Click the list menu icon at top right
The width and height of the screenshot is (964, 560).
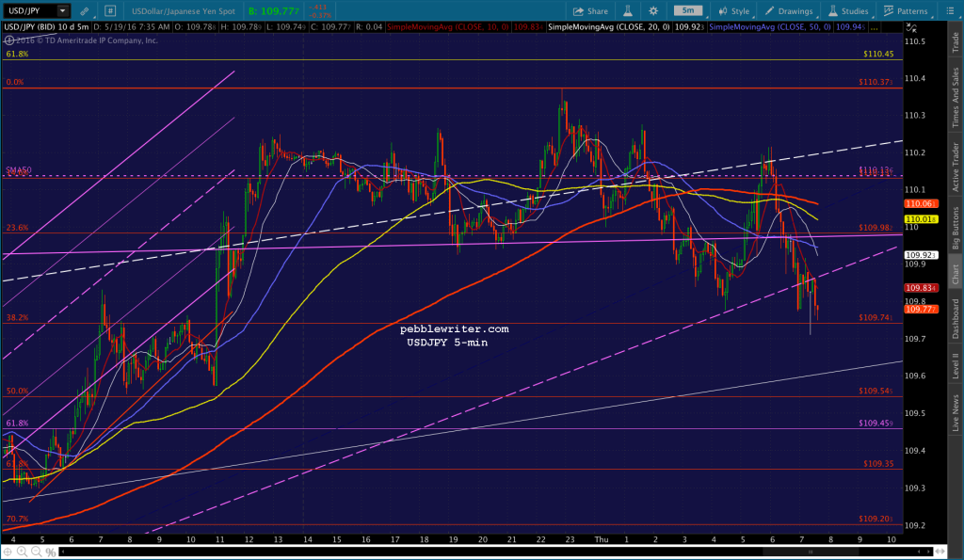point(952,11)
